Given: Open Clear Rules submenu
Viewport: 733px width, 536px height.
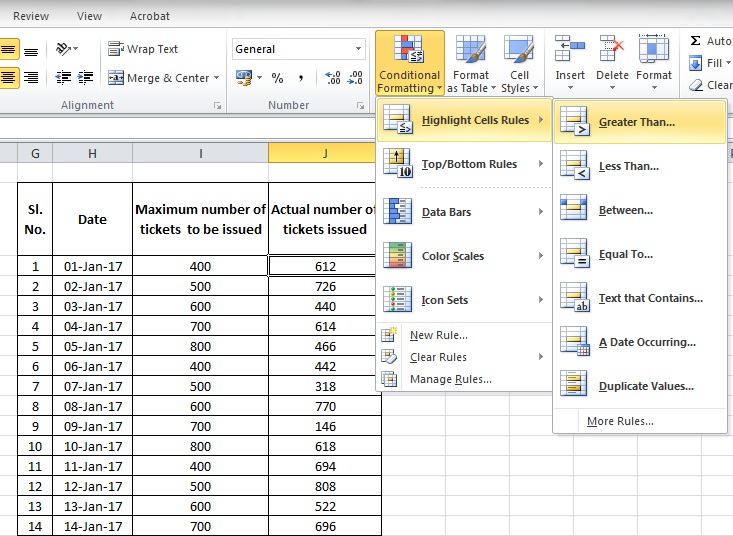Looking at the screenshot, I should 464,357.
